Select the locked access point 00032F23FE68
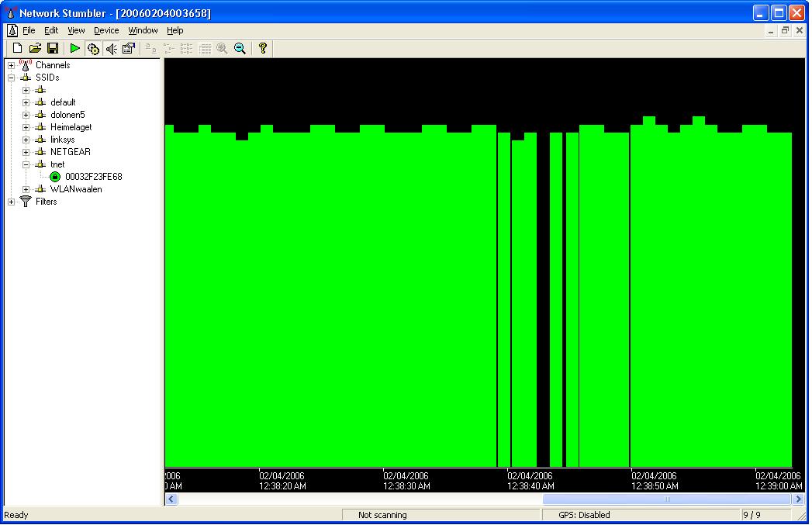This screenshot has height=525, width=812. click(x=93, y=177)
